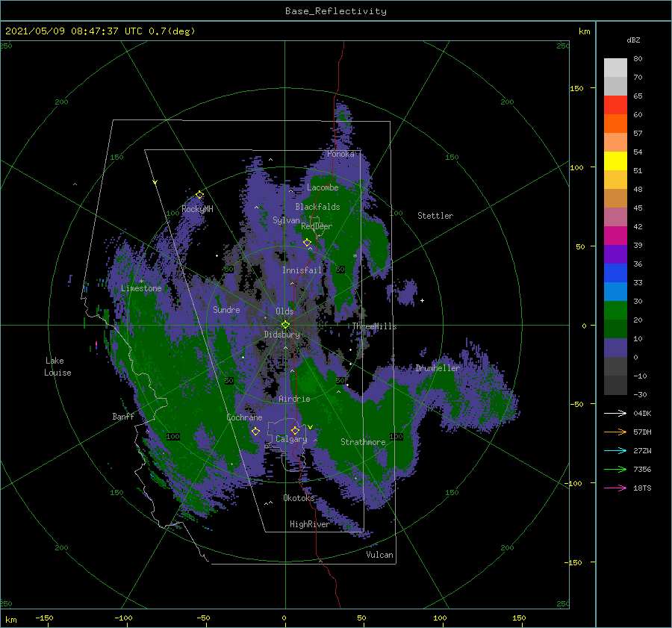Click the Calgary city label
Image resolution: width=672 pixels, height=628 pixels.
point(291,439)
